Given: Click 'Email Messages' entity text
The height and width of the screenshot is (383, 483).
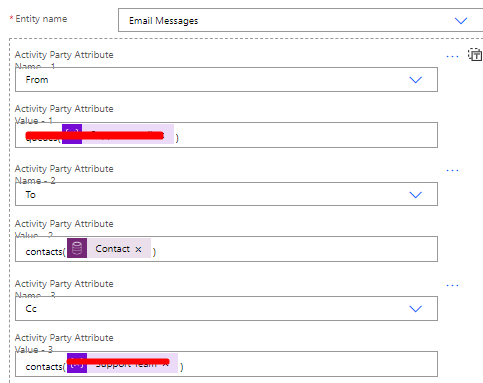Looking at the screenshot, I should tap(163, 21).
